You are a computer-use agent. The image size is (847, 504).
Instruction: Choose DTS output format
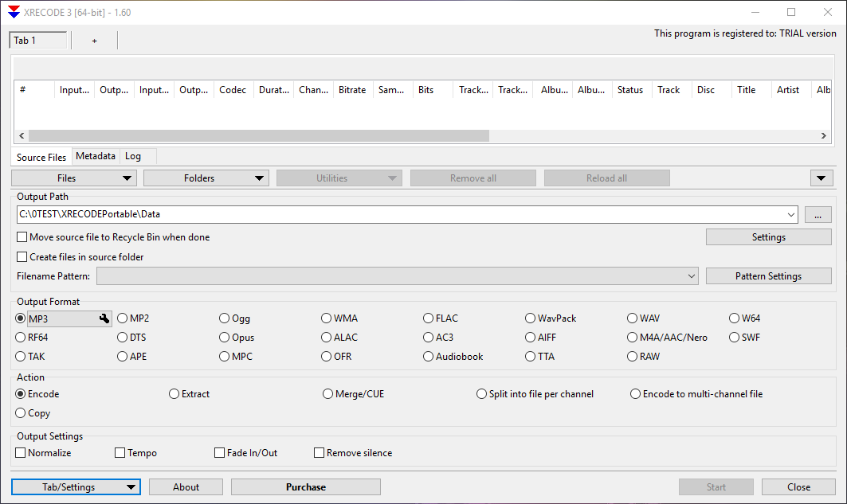click(x=122, y=338)
